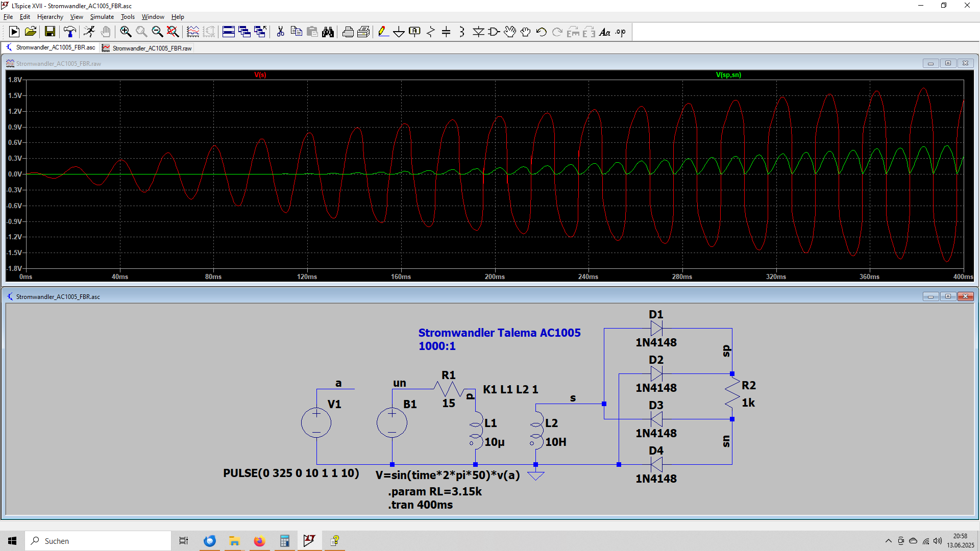Click the V(sp,sn) trace label
Viewport: 980px width, 551px height.
point(728,75)
